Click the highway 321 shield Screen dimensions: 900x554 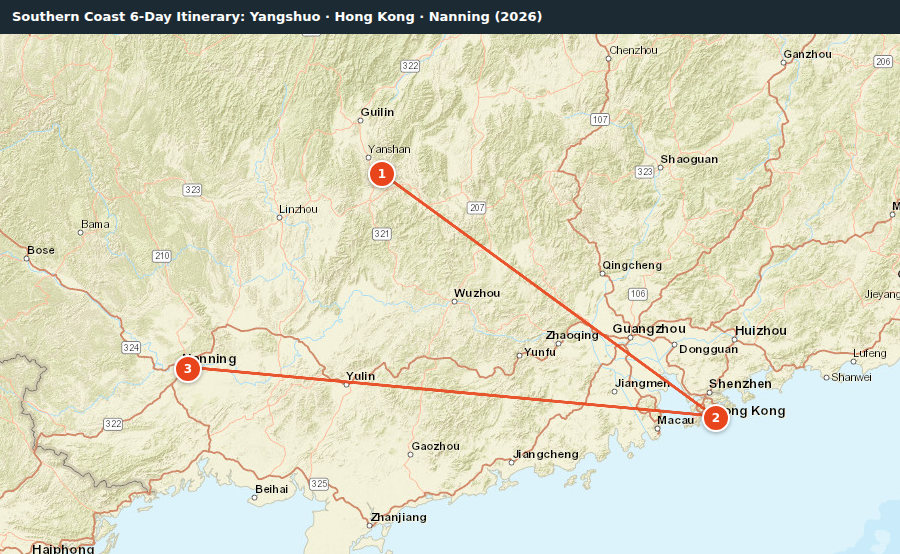pyautogui.click(x=382, y=234)
